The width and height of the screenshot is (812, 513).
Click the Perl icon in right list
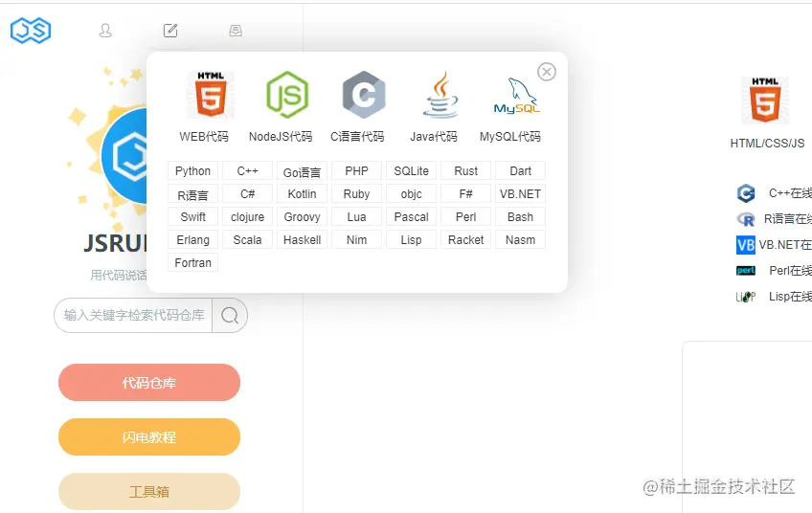pos(746,270)
